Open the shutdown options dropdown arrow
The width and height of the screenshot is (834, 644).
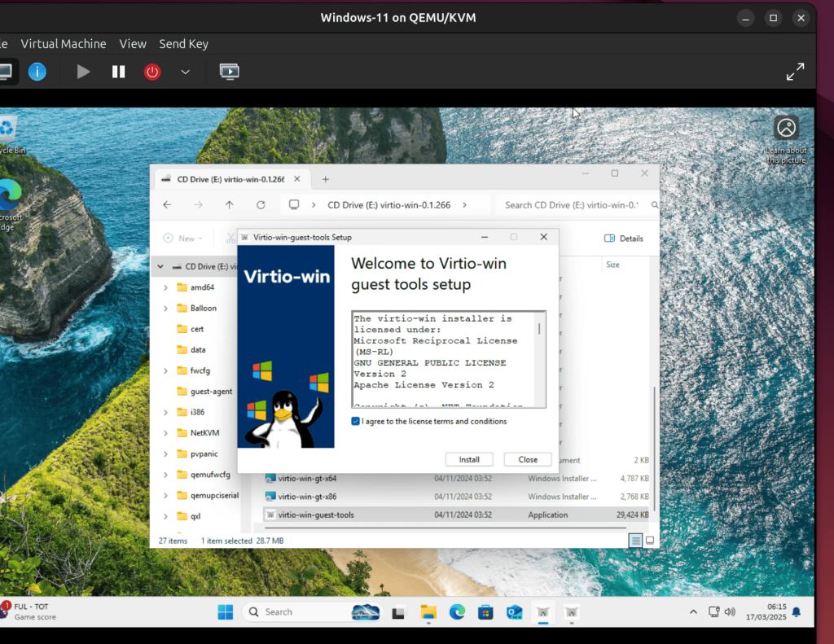point(185,72)
